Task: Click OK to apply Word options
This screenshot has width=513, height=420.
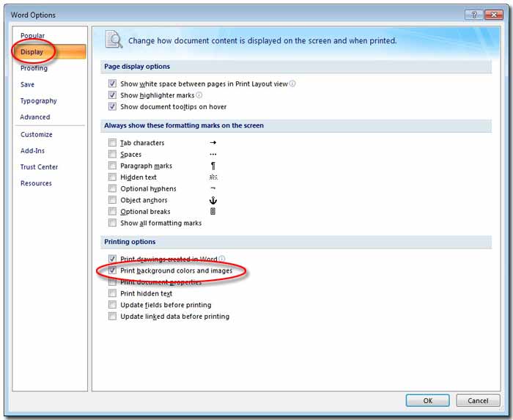Action: [x=427, y=400]
